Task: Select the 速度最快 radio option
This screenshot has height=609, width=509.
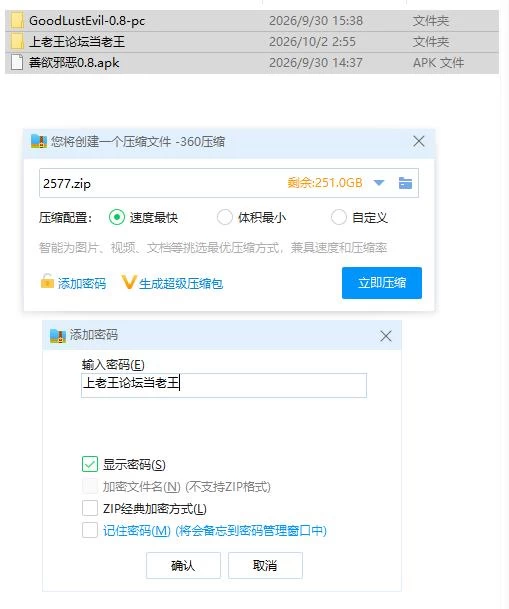Action: [x=117, y=217]
